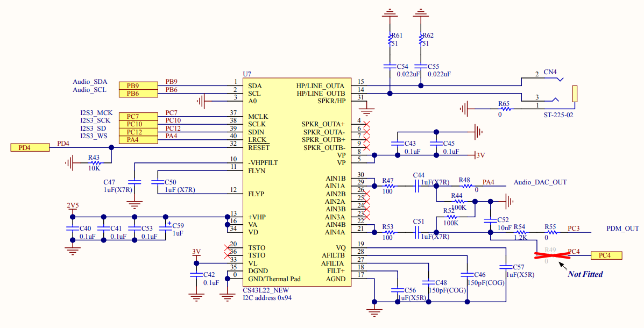Click the PB9 yellow port box
The image size is (644, 328).
point(138,86)
